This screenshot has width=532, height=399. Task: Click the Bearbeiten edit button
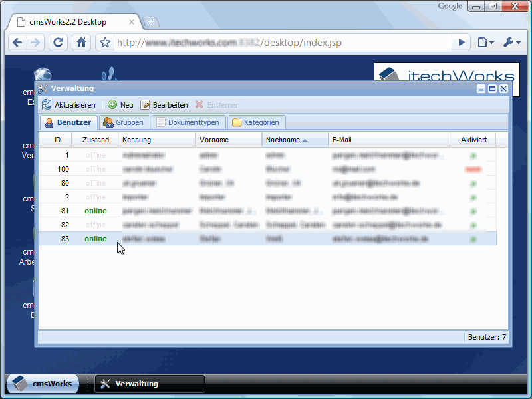pos(164,105)
